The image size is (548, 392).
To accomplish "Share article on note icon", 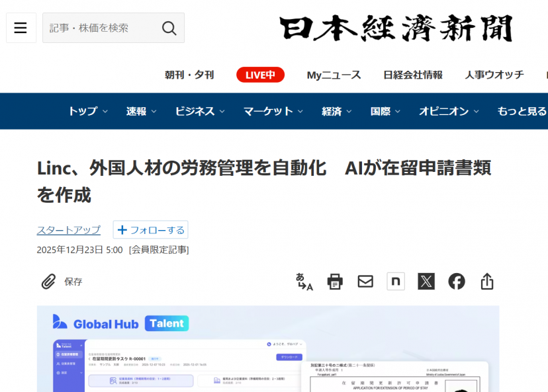I will tap(396, 282).
